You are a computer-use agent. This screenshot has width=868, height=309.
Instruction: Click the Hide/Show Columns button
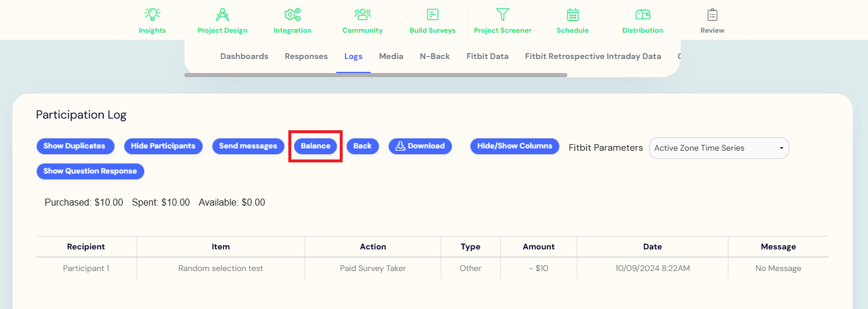pos(514,146)
